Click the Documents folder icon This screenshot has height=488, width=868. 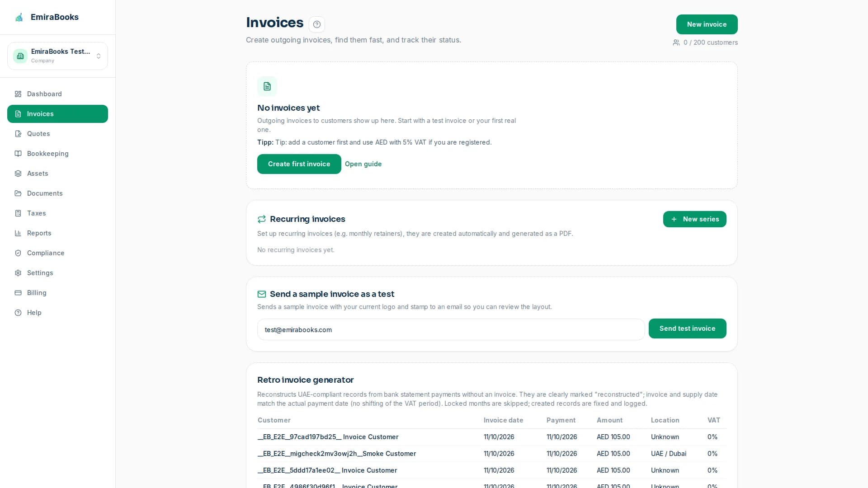tap(18, 193)
